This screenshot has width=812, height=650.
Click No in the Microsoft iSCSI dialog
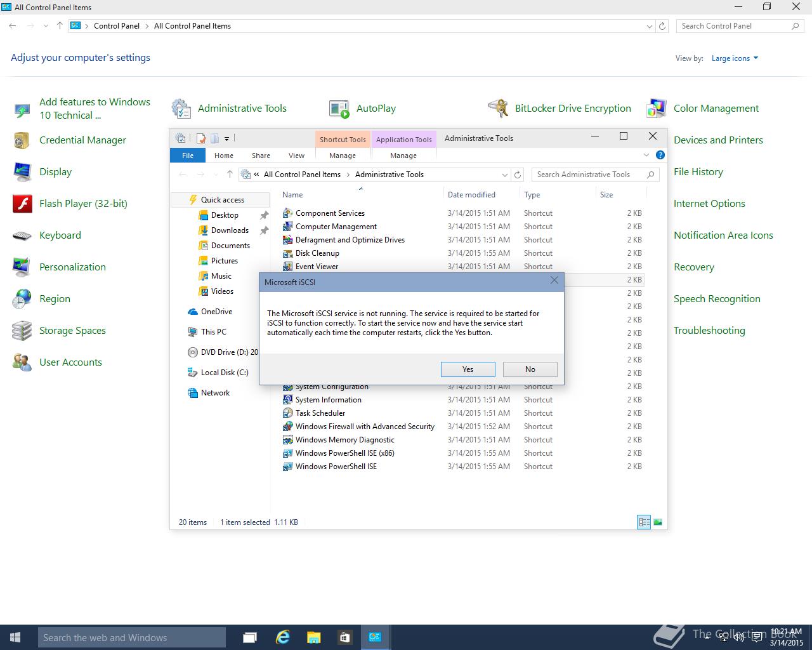[x=530, y=369]
